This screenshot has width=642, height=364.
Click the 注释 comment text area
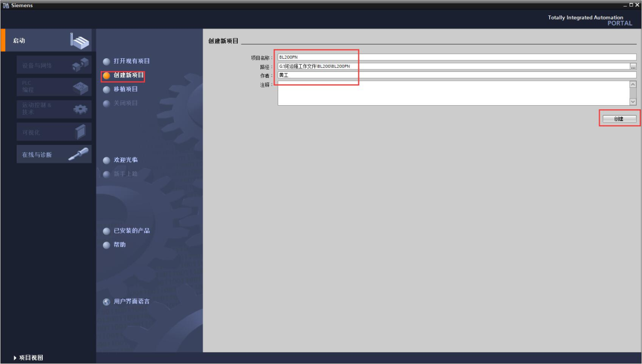[453, 93]
